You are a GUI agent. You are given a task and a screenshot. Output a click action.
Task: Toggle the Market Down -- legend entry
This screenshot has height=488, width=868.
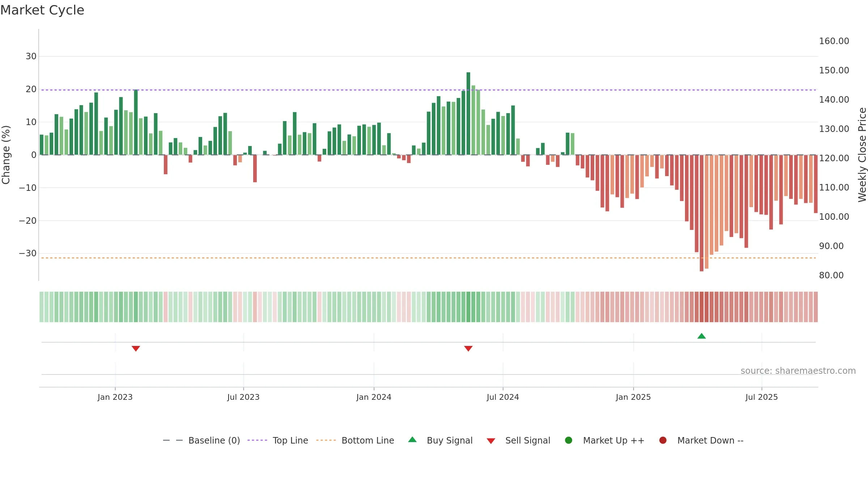click(701, 440)
